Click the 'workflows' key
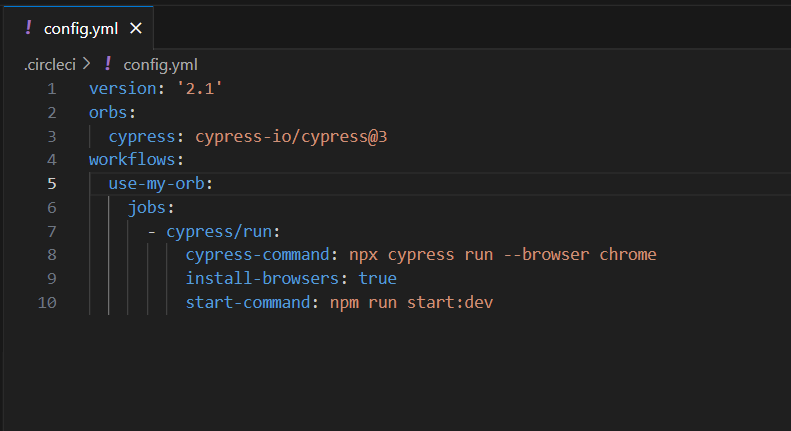This screenshot has height=431, width=791. (x=132, y=159)
